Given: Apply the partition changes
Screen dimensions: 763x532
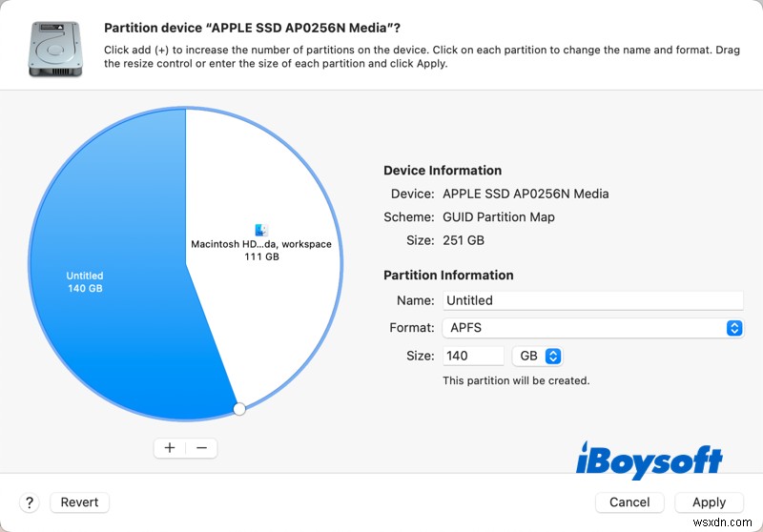Looking at the screenshot, I should (709, 502).
